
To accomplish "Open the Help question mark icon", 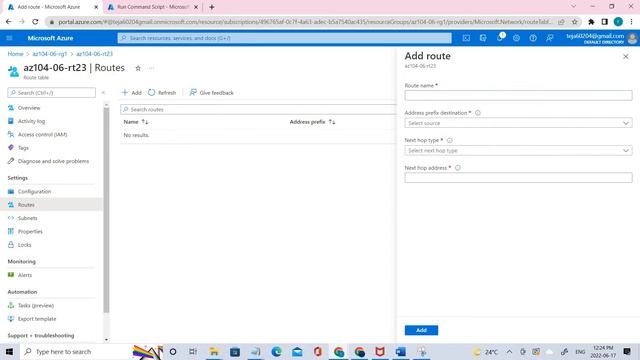I will tap(533, 38).
